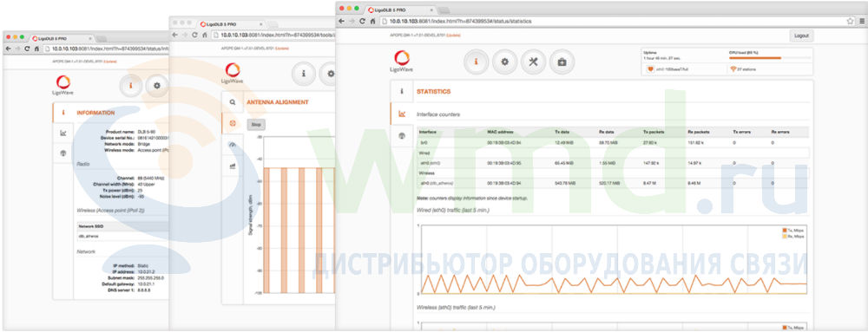Click browser home icon in Information window
This screenshot has width=868, height=332.
(x=36, y=49)
